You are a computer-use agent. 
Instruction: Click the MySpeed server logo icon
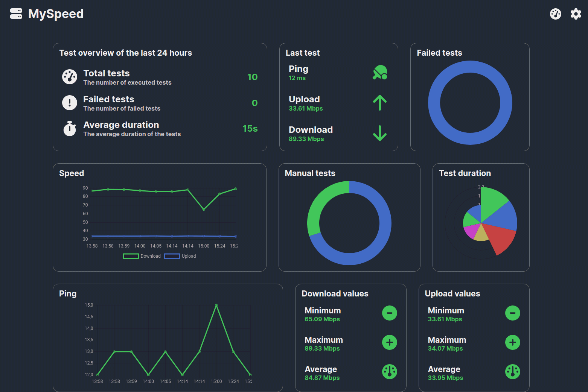tap(16, 14)
